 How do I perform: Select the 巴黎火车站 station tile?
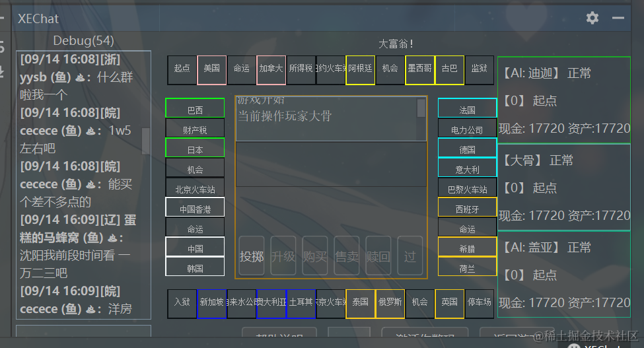(x=468, y=187)
